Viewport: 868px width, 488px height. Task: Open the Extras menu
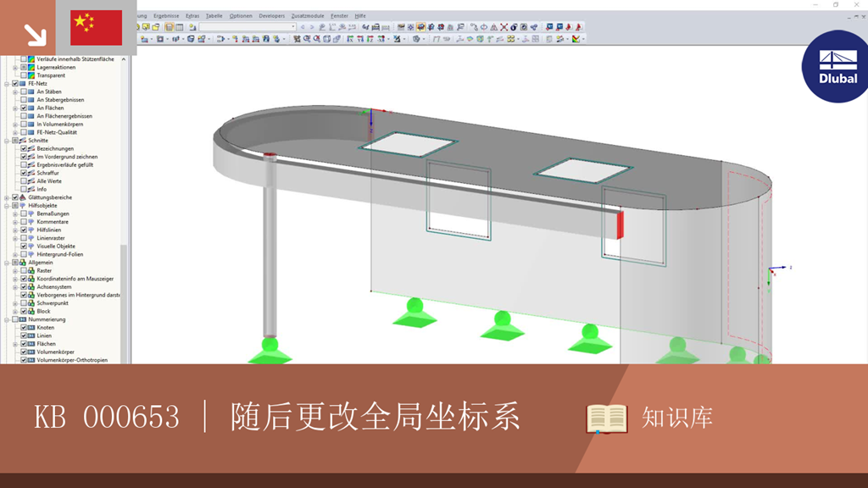point(192,16)
